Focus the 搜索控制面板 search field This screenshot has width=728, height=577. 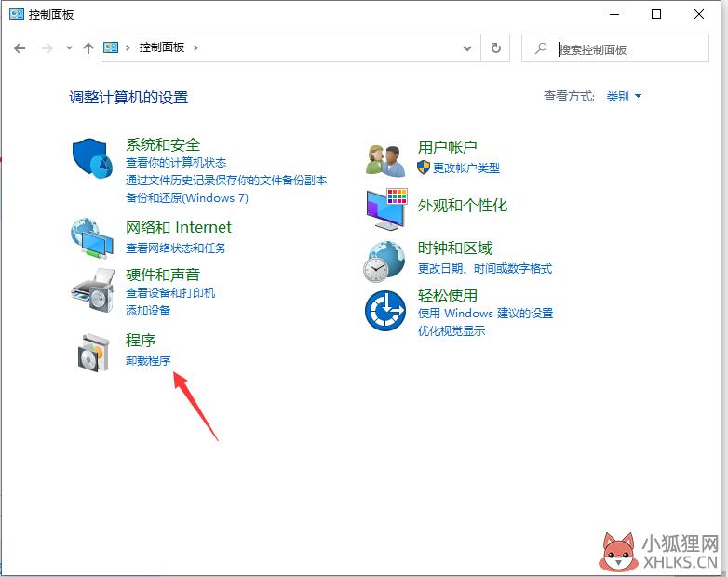tap(615, 47)
